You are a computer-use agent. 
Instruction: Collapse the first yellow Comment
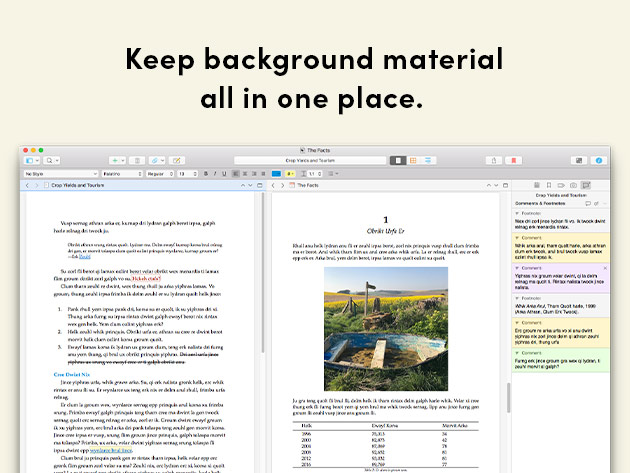pos(517,238)
